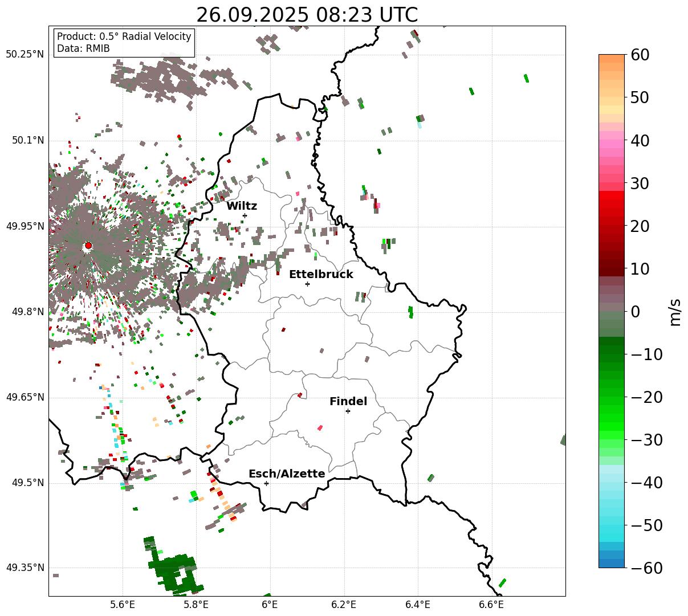Click the colorbar tick label 20

click(x=639, y=226)
